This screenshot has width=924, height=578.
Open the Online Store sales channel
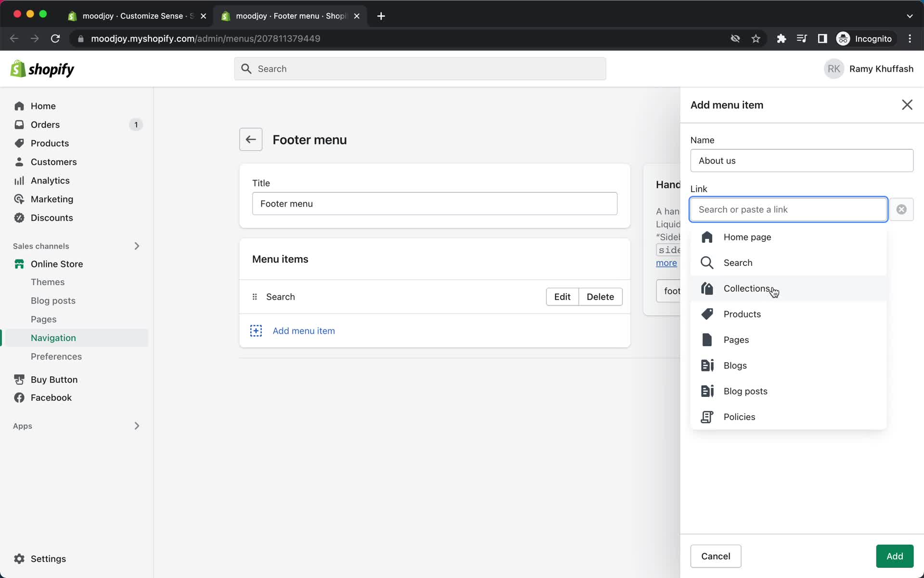tap(56, 263)
